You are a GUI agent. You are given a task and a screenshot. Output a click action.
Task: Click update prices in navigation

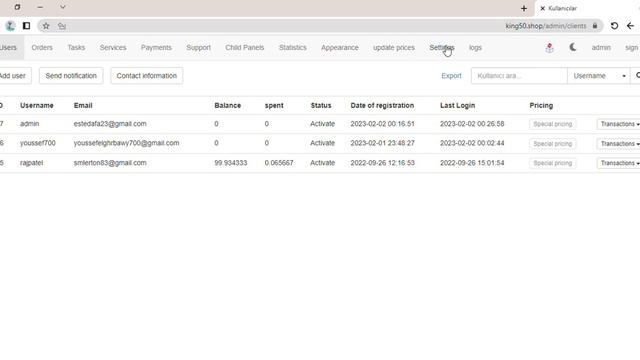tap(394, 48)
